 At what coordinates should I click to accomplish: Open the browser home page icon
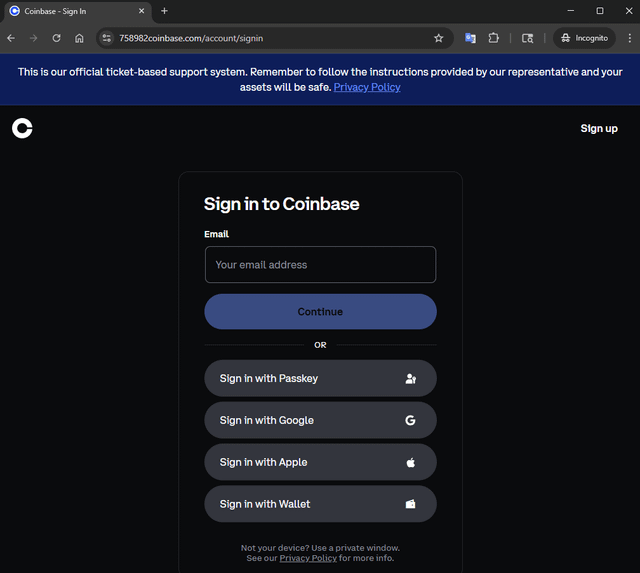79,38
